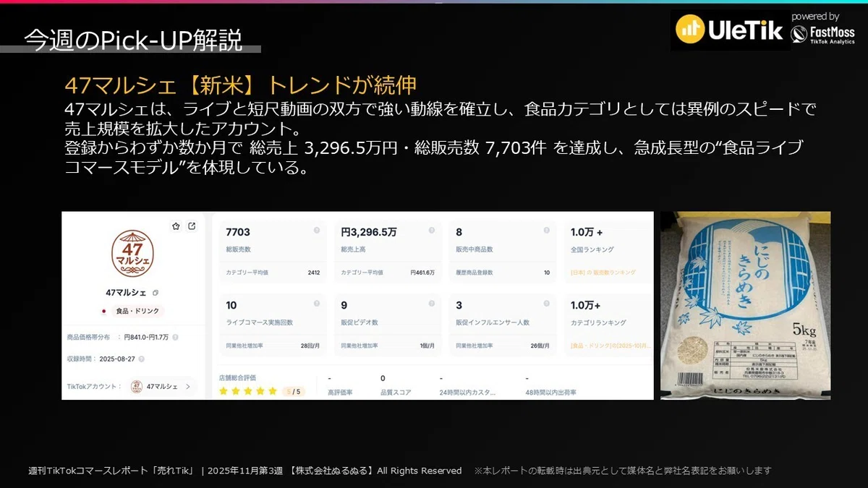
Task: Click the にじのきらめき rice bag photo
Action: pos(745,305)
